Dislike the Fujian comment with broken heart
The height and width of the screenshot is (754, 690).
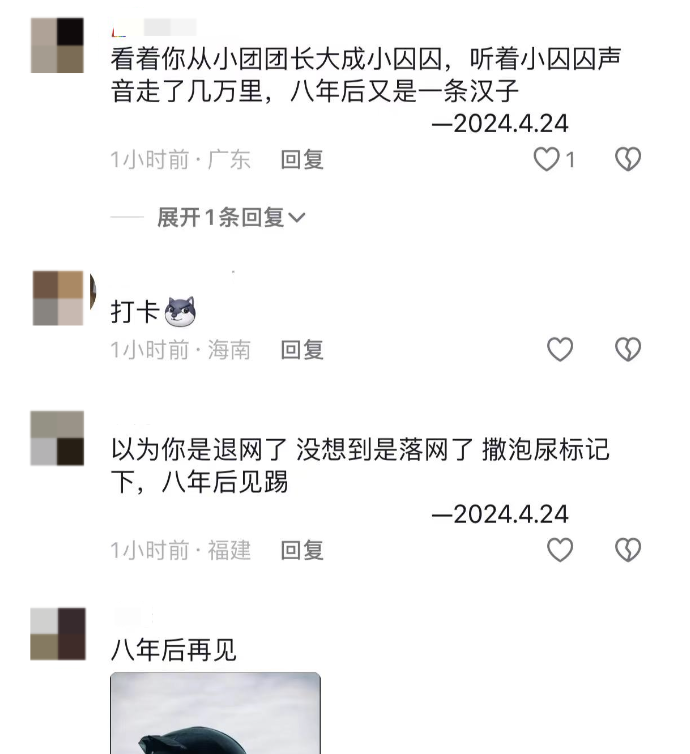[x=628, y=550]
